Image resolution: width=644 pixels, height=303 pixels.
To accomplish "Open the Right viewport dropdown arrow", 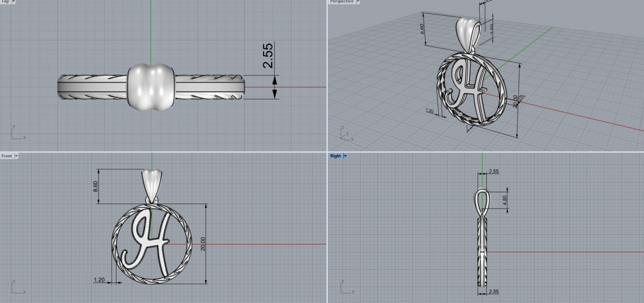I will [345, 156].
